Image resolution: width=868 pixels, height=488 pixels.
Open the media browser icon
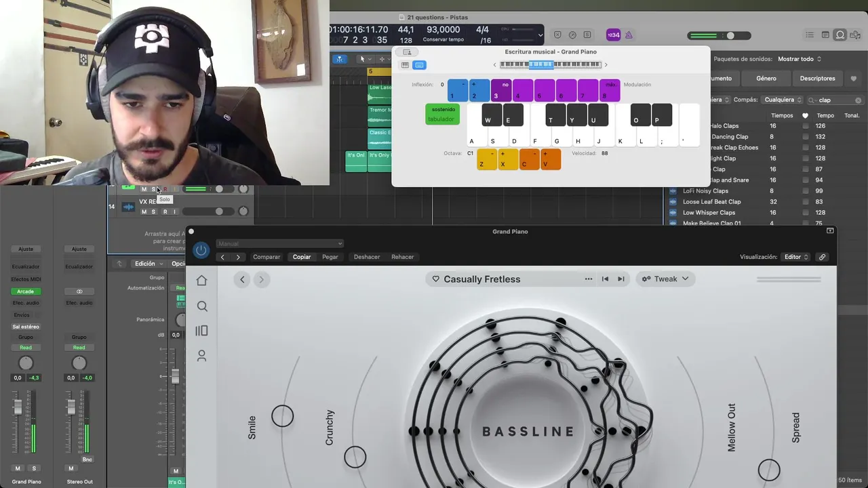click(856, 35)
